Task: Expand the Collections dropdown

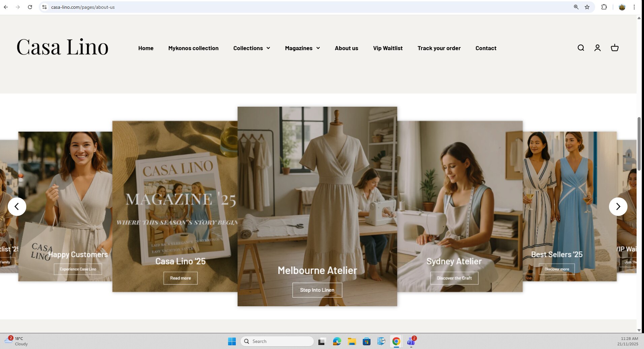Action: tap(251, 48)
